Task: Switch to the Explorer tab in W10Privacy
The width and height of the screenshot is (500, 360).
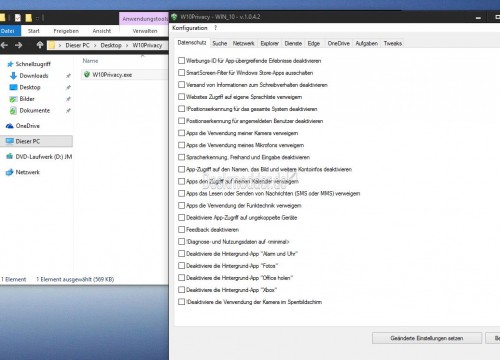Action: pos(270,43)
